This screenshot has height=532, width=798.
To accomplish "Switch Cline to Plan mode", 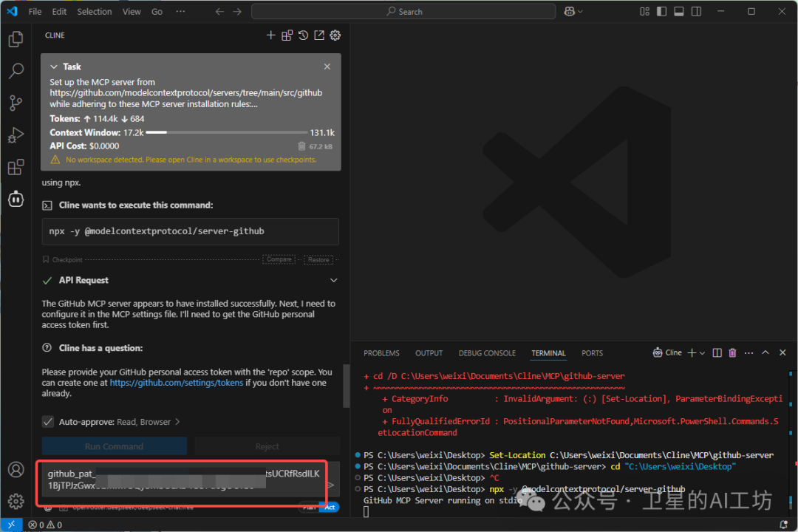I will coord(308,507).
